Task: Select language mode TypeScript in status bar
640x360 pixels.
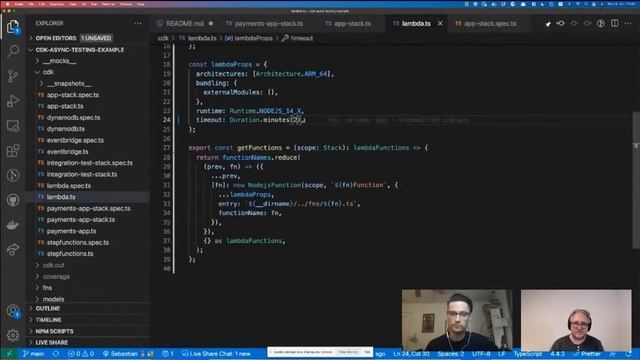Action: pyautogui.click(x=527, y=354)
